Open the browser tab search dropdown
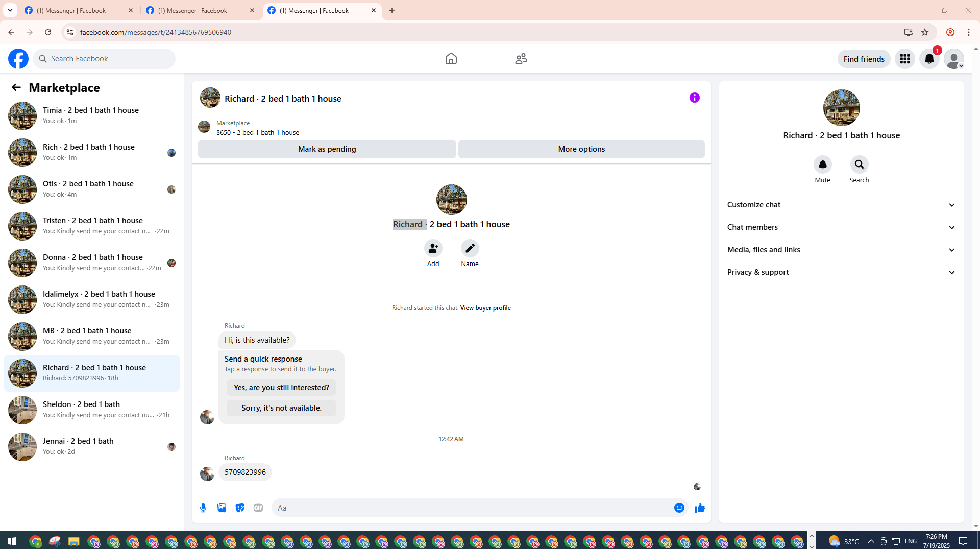Viewport: 980px width, 549px height. click(10, 10)
